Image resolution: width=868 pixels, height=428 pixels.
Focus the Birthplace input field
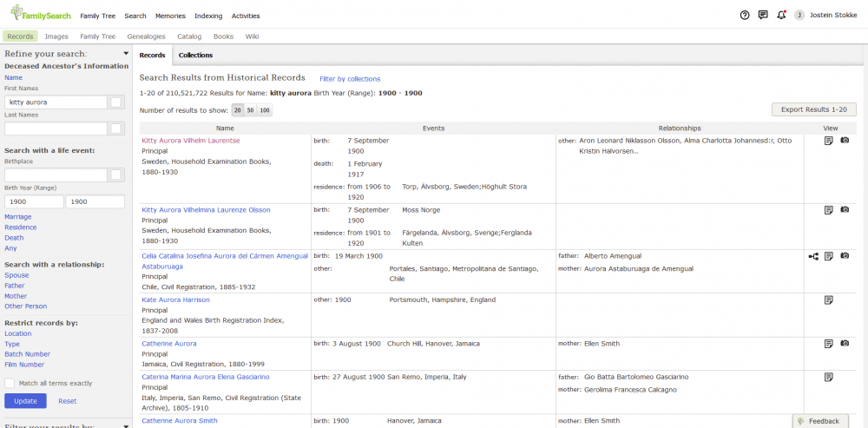click(x=56, y=175)
